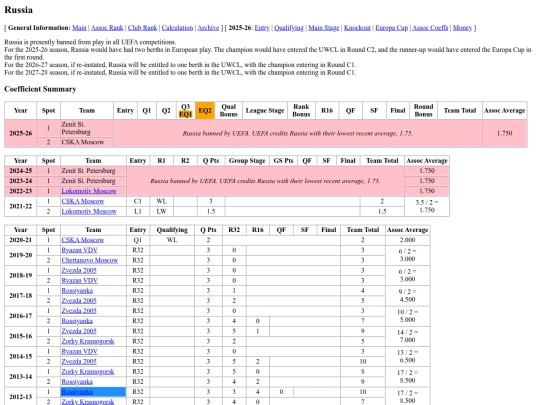This screenshot has width=540, height=405.
Task: Click the Russia page heading
Action: 19,10
